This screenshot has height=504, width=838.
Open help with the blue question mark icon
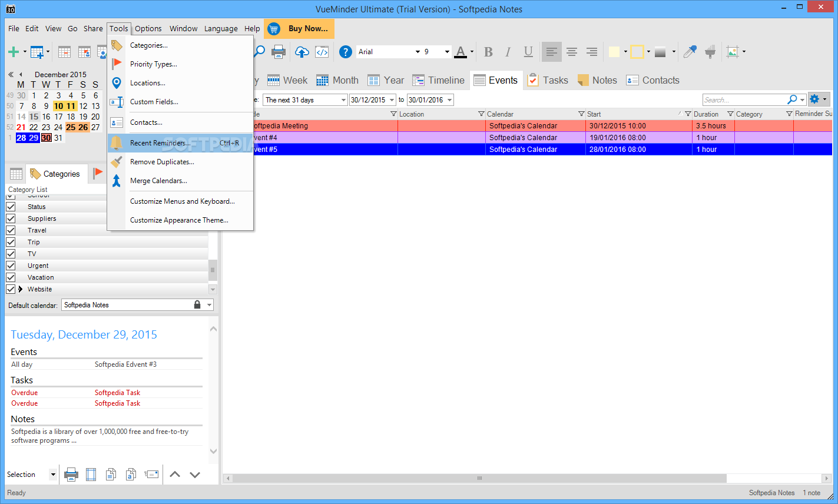(346, 52)
